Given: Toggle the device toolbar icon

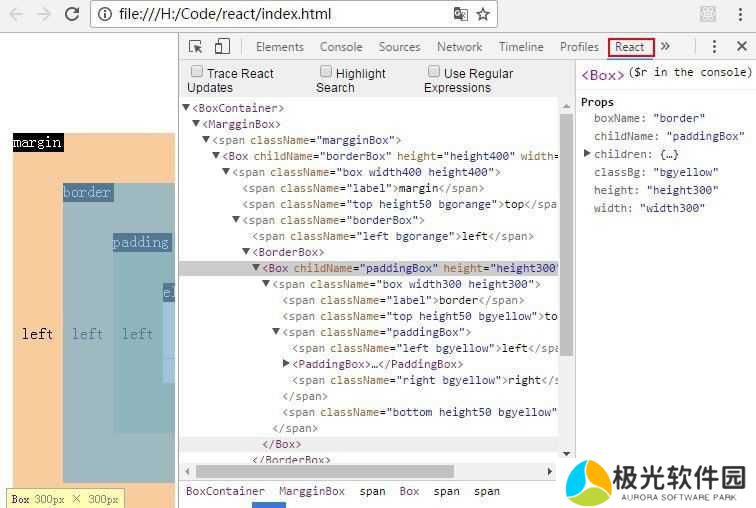Looking at the screenshot, I should pyautogui.click(x=222, y=47).
